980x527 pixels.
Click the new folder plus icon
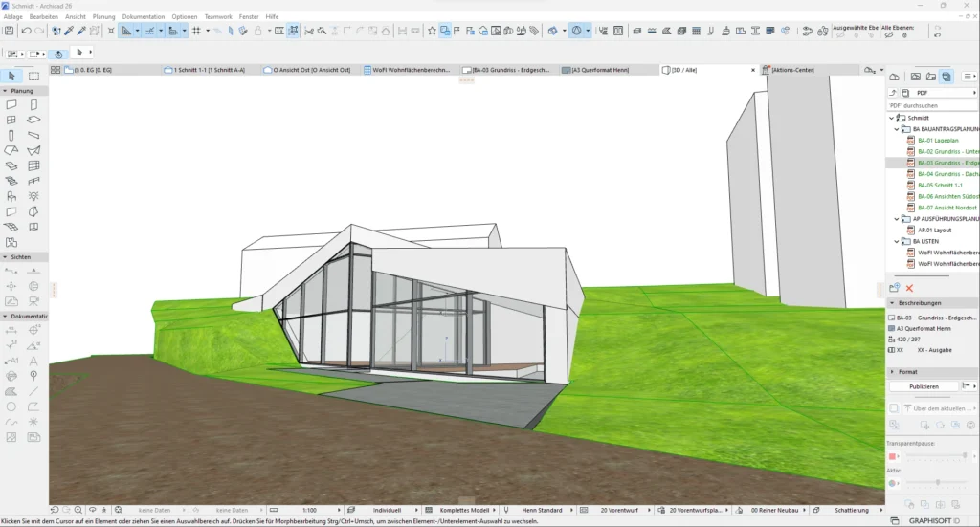click(895, 288)
